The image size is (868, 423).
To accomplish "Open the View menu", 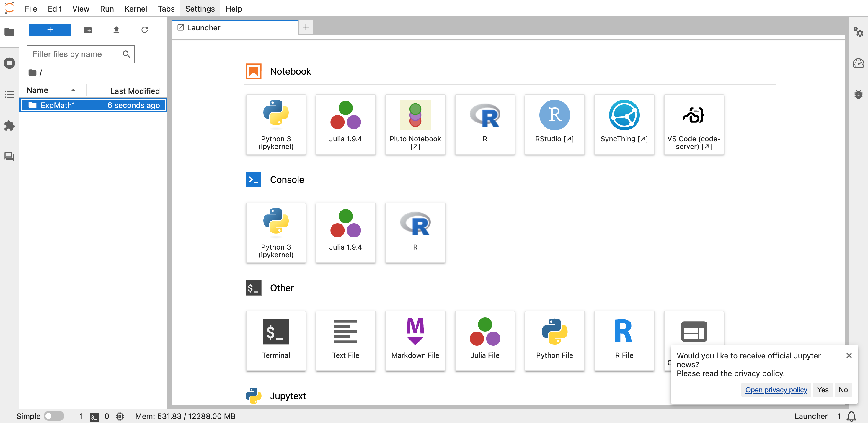I will (81, 9).
